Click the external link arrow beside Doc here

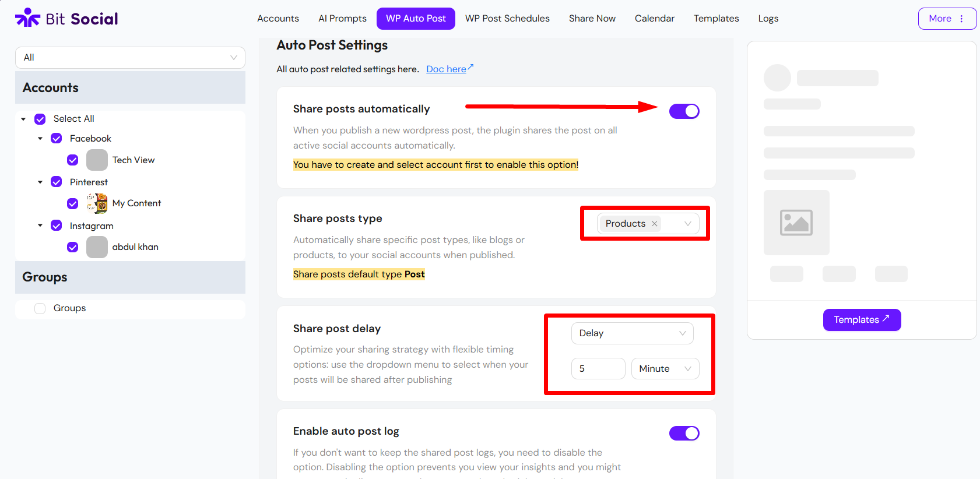coord(469,65)
